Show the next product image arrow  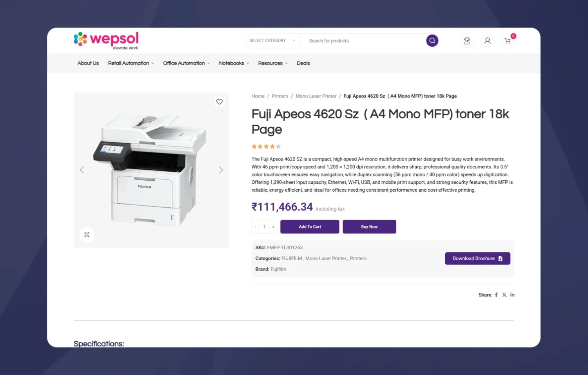[221, 170]
